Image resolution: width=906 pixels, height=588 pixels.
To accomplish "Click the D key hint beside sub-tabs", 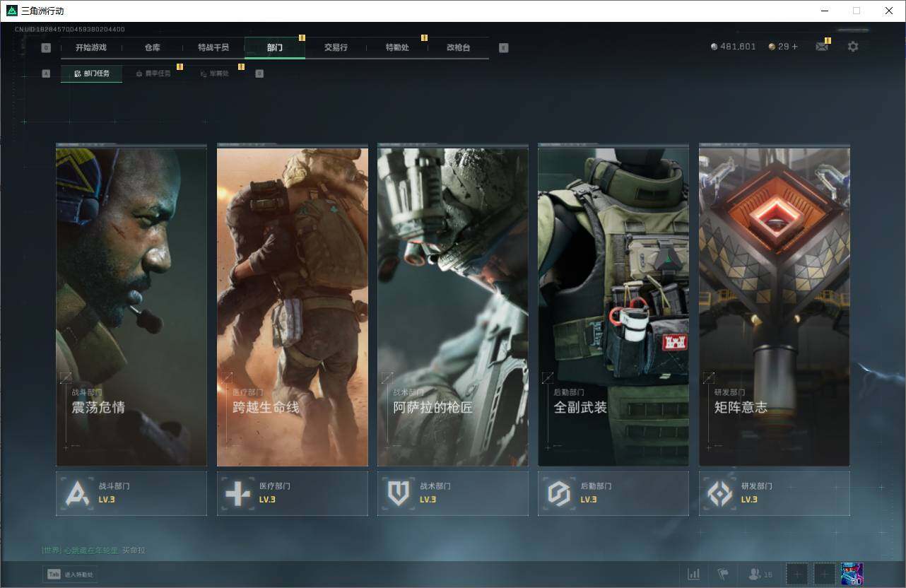I will click(259, 73).
